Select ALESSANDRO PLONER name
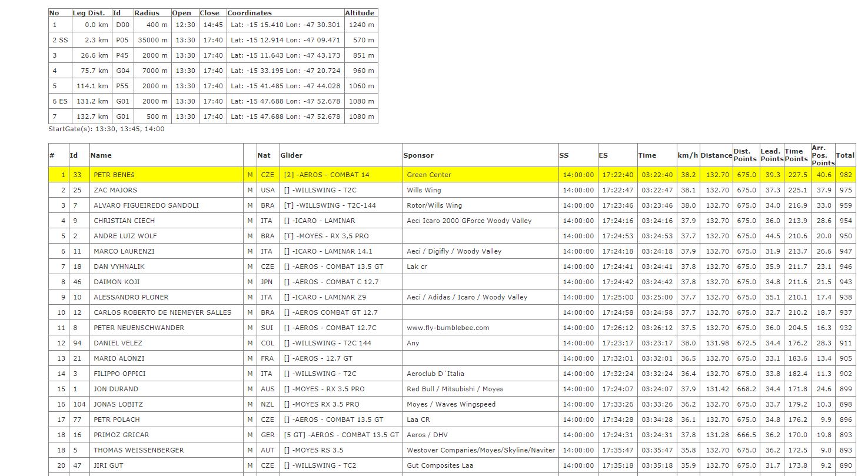This screenshot has height=476, width=868. pyautogui.click(x=131, y=297)
